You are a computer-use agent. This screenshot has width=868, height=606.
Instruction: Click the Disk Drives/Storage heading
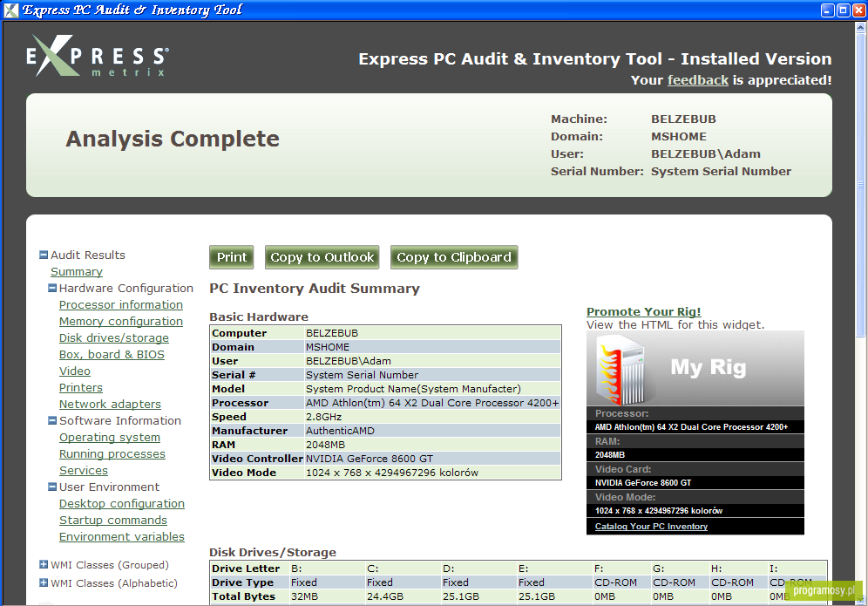tap(273, 552)
